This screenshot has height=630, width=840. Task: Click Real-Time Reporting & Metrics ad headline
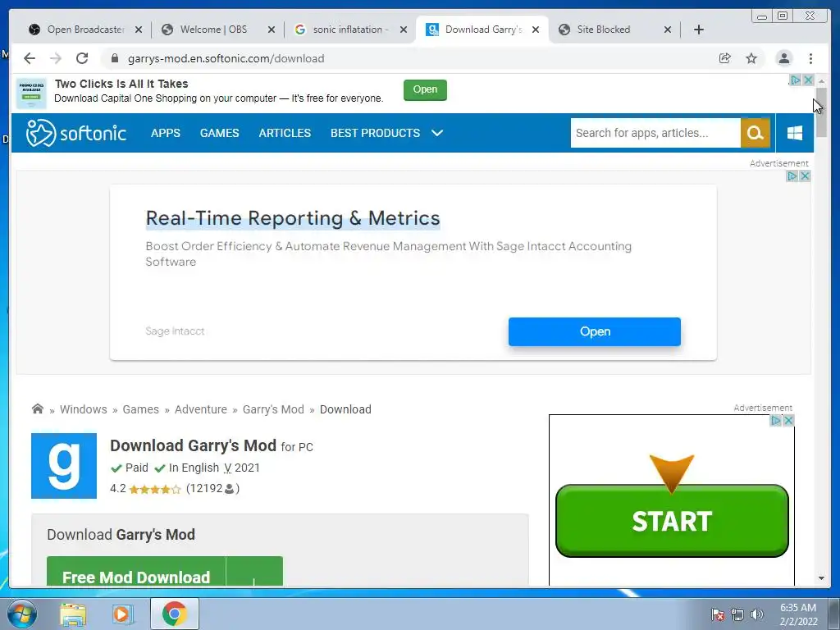(293, 218)
